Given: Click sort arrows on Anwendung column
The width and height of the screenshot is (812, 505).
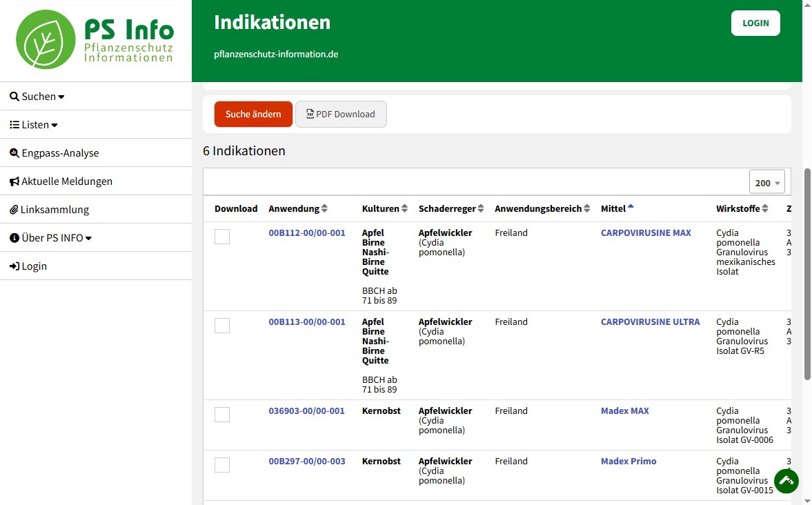Looking at the screenshot, I should pos(324,209).
